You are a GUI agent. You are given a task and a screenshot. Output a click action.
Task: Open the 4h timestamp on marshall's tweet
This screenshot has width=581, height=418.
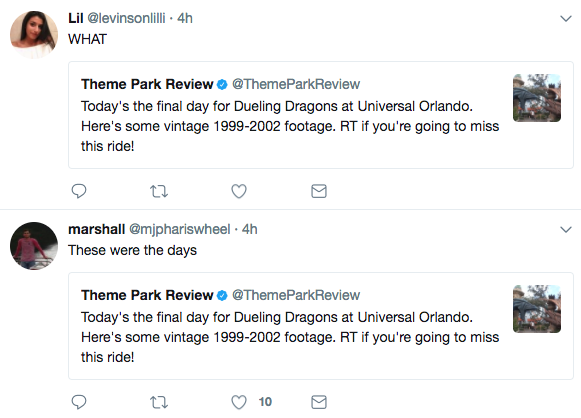pyautogui.click(x=250, y=229)
